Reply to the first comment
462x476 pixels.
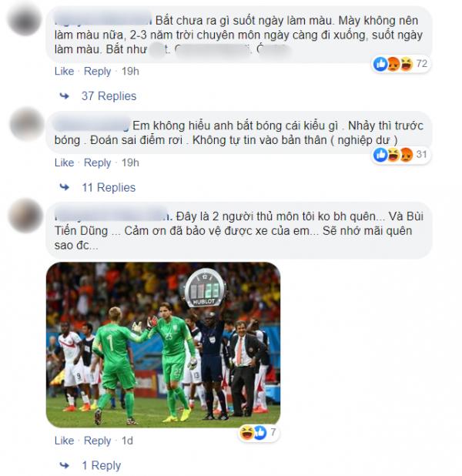click(x=98, y=72)
